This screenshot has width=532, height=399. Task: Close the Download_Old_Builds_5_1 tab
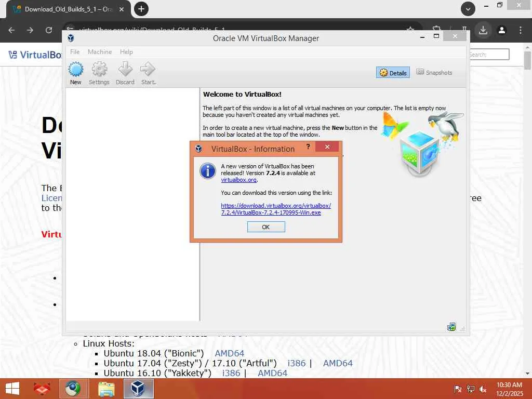[x=122, y=9]
